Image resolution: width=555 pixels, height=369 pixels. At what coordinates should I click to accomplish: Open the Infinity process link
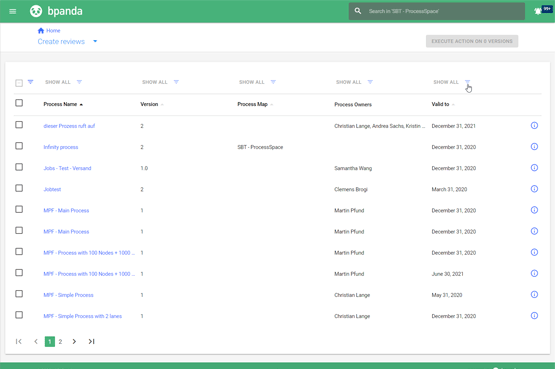tap(61, 147)
